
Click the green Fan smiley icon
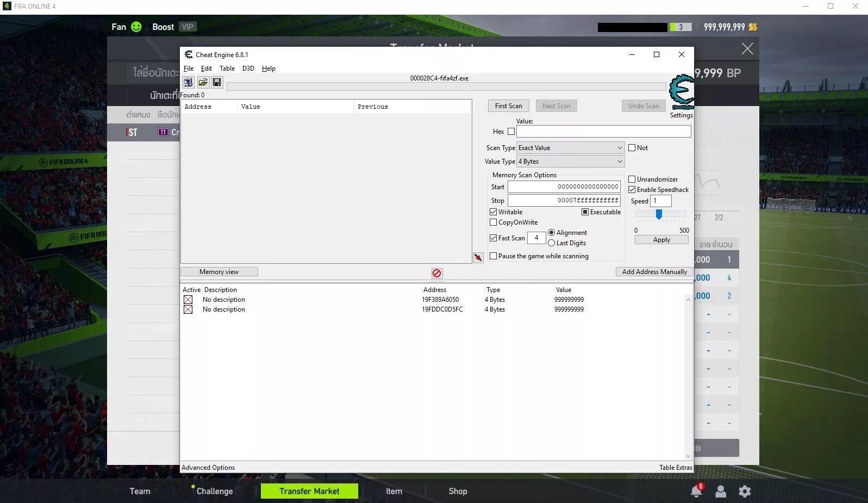tap(136, 27)
